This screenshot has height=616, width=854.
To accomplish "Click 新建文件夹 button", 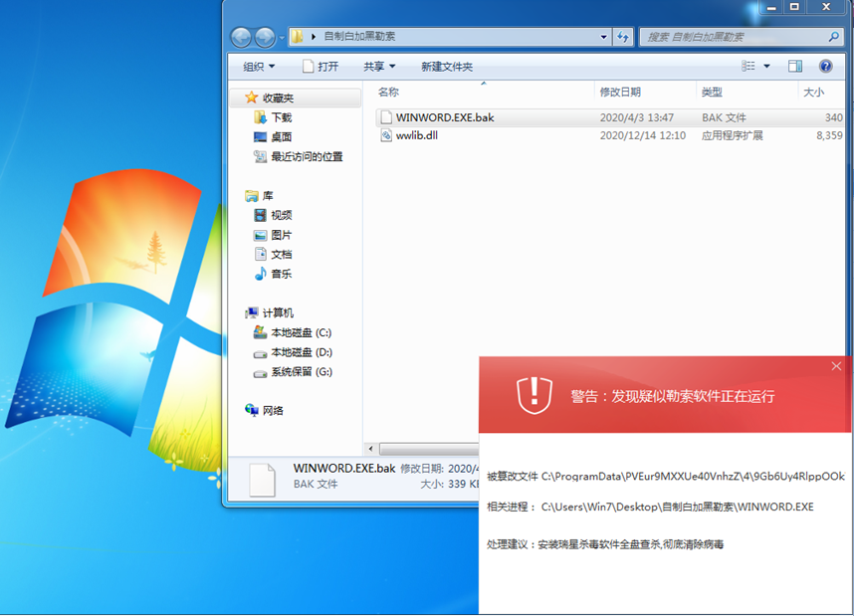I will coord(447,67).
